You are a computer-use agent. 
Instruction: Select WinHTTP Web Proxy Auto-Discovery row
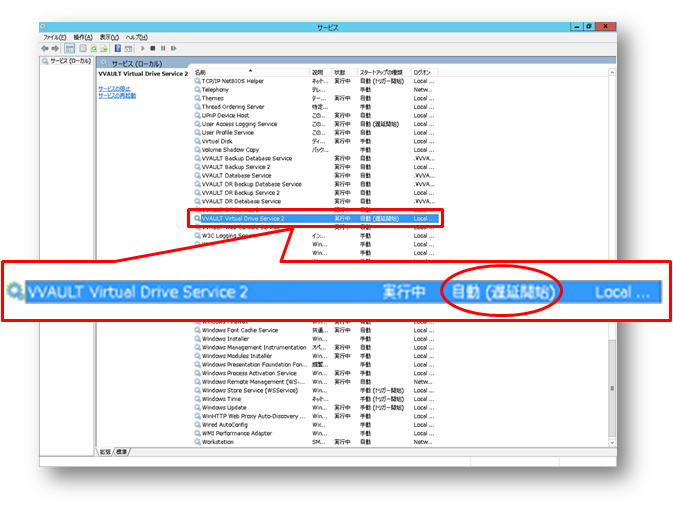pyautogui.click(x=315, y=416)
